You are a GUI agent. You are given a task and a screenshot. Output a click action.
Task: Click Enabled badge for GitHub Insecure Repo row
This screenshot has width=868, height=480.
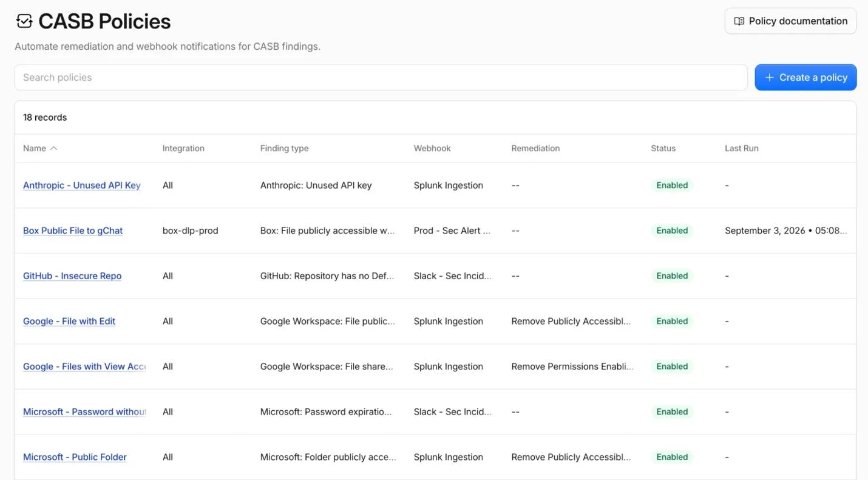(x=672, y=276)
